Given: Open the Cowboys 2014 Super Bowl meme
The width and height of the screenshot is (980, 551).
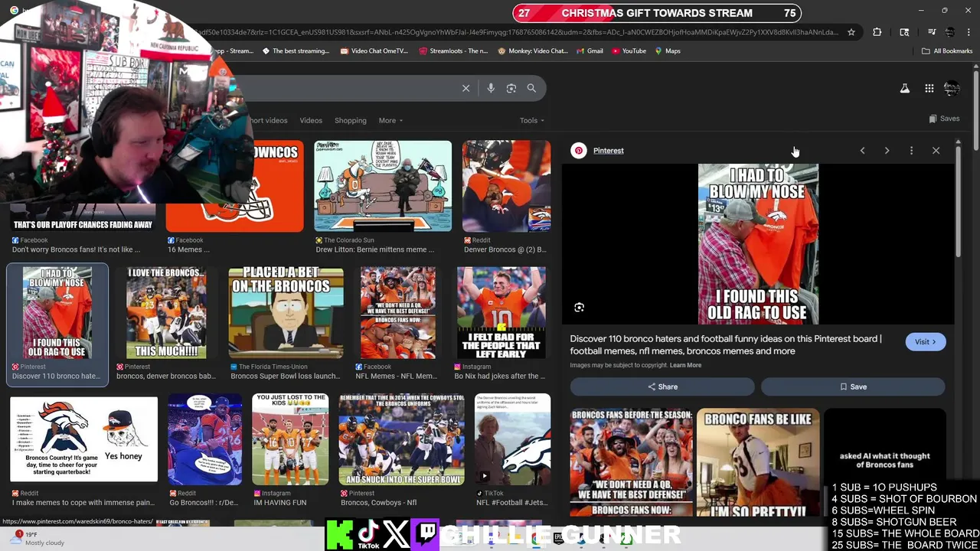Looking at the screenshot, I should pyautogui.click(x=402, y=439).
